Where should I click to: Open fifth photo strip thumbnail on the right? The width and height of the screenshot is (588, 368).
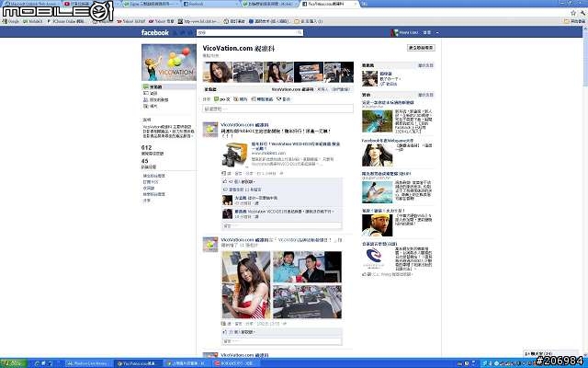339,72
